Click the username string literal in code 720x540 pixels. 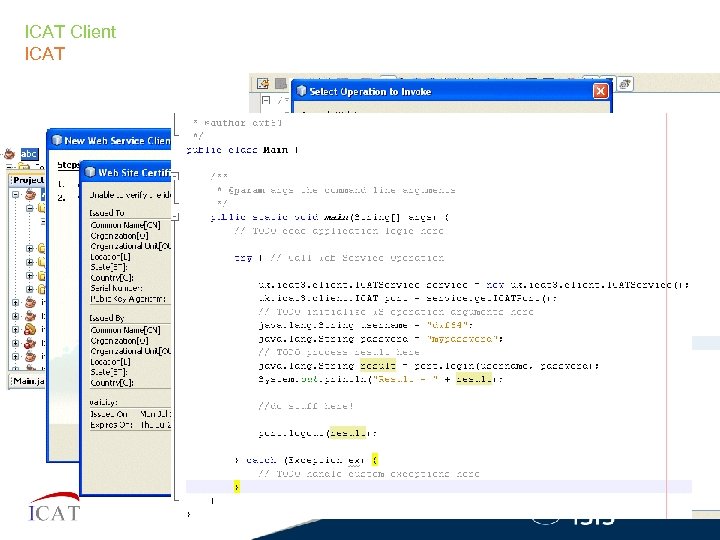click(448, 325)
